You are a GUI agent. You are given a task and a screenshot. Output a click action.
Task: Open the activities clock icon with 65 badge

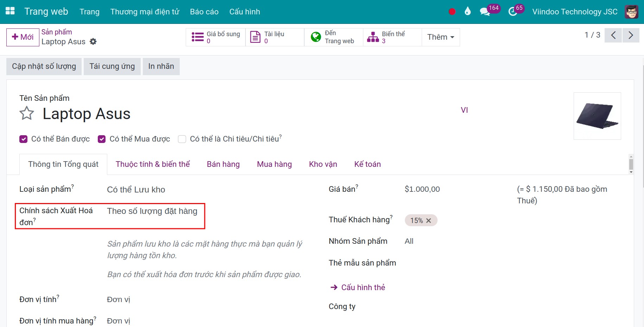coord(513,12)
